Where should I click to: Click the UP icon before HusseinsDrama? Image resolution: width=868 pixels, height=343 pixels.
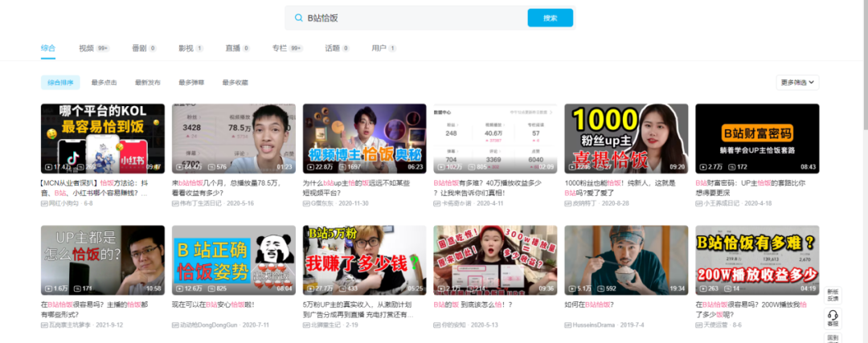pyautogui.click(x=568, y=325)
